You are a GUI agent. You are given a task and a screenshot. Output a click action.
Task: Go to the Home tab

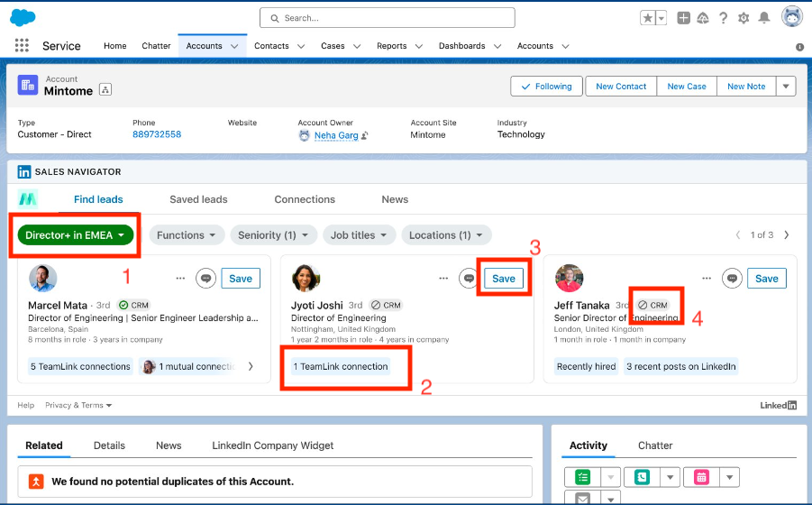click(x=115, y=46)
